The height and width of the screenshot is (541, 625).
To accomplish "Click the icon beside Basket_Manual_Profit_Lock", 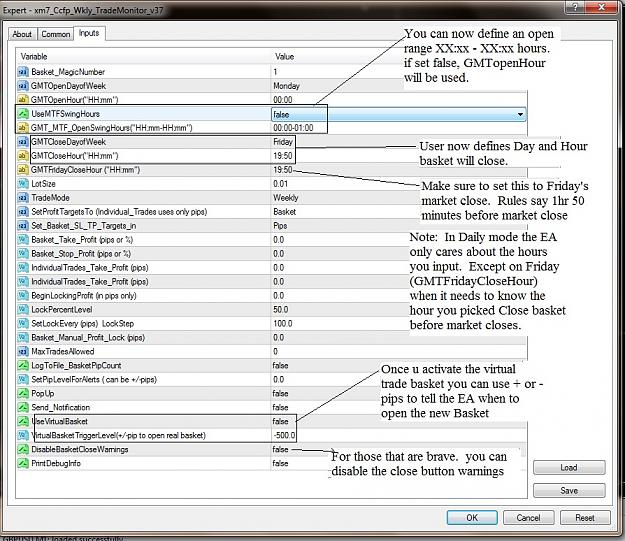I will [23, 337].
